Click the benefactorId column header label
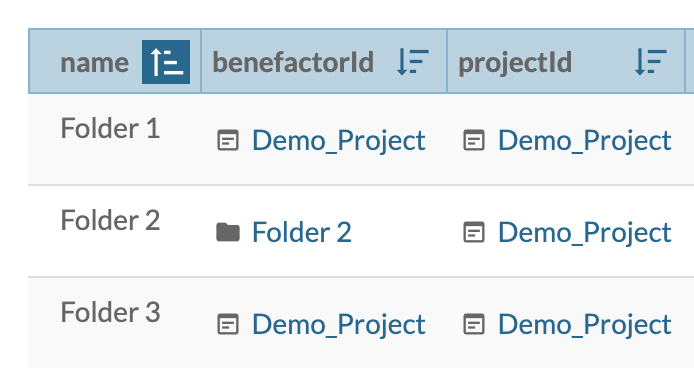The height and width of the screenshot is (388, 694). tap(293, 62)
